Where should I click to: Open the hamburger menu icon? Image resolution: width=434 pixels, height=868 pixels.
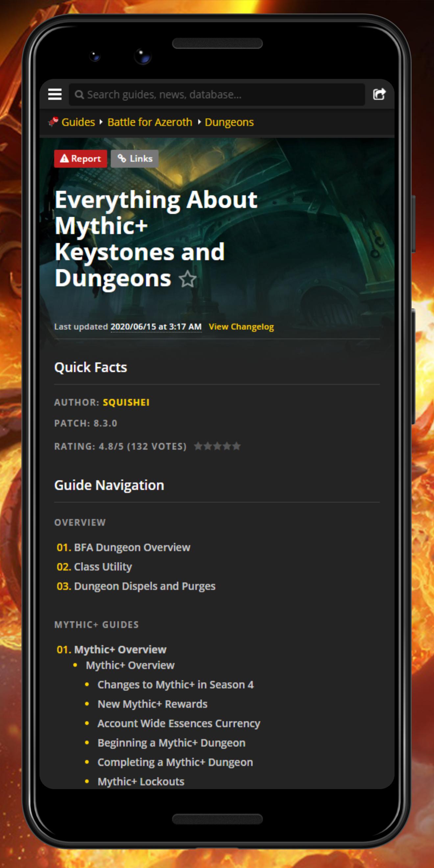point(55,94)
